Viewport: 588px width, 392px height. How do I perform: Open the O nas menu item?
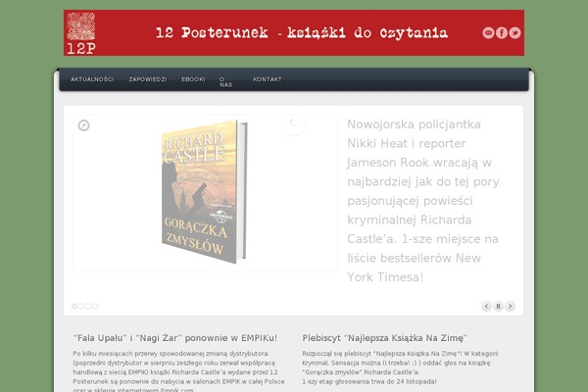point(225,82)
